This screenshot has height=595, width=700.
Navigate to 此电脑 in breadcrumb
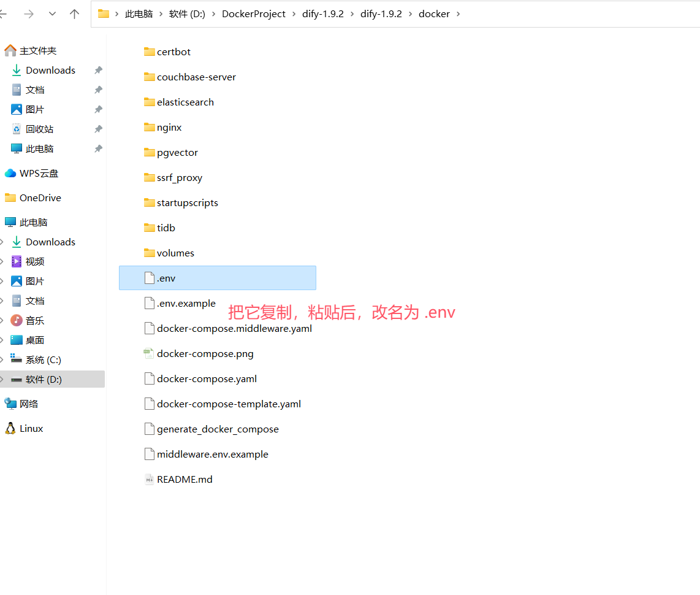coord(139,14)
